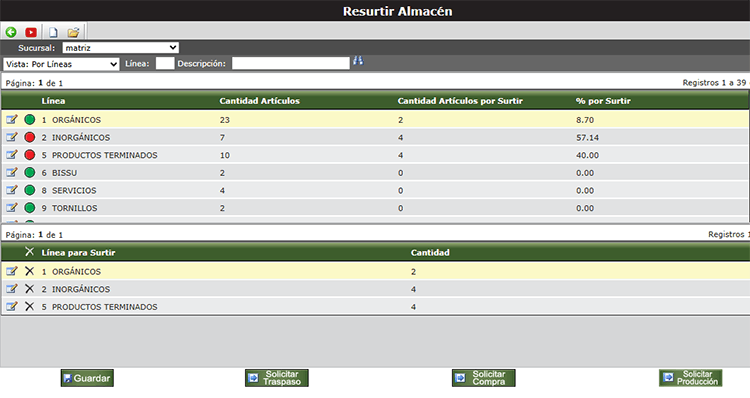Image resolution: width=750 pixels, height=398 pixels.
Task: Click the Descripción input field
Action: (x=291, y=64)
